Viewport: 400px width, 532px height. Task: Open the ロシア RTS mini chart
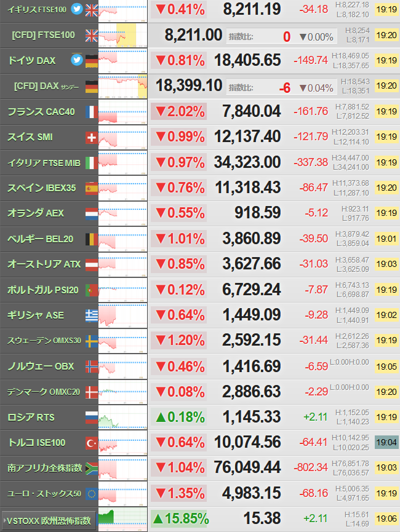(x=123, y=418)
